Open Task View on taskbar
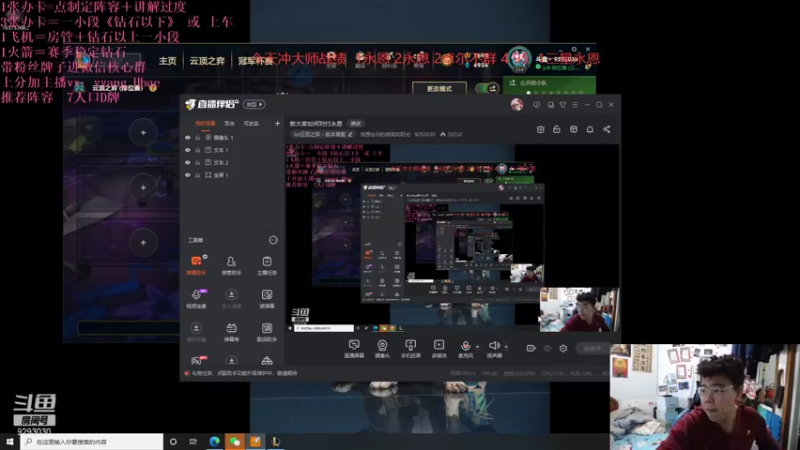Screen dimensions: 800x450 click(193, 441)
